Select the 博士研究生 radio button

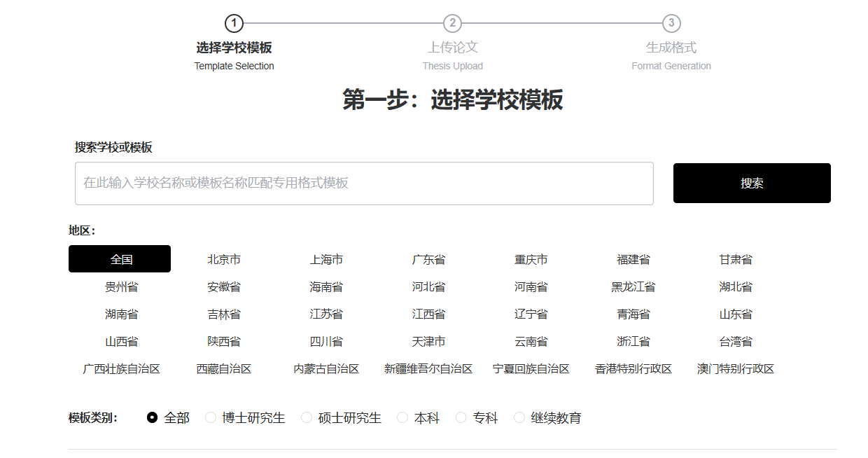click(x=211, y=417)
